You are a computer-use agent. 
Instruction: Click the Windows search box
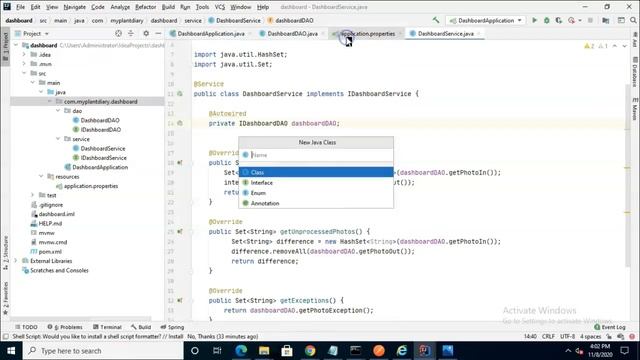coord(103,351)
